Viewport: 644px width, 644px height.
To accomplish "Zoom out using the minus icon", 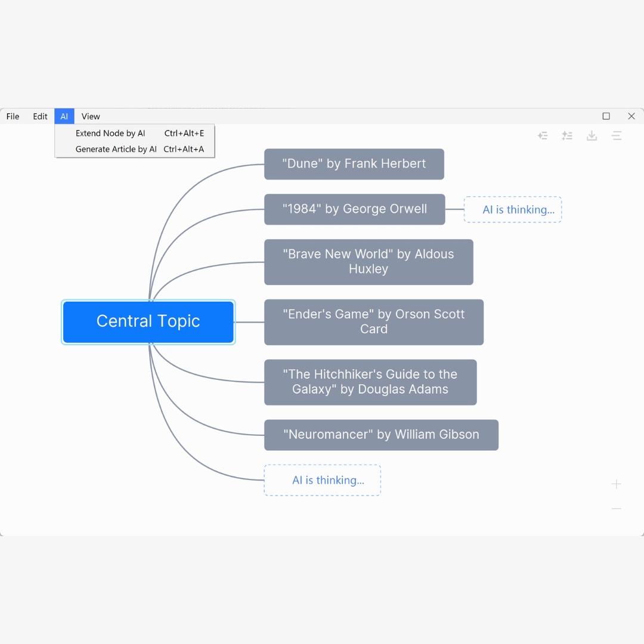I will pyautogui.click(x=617, y=508).
